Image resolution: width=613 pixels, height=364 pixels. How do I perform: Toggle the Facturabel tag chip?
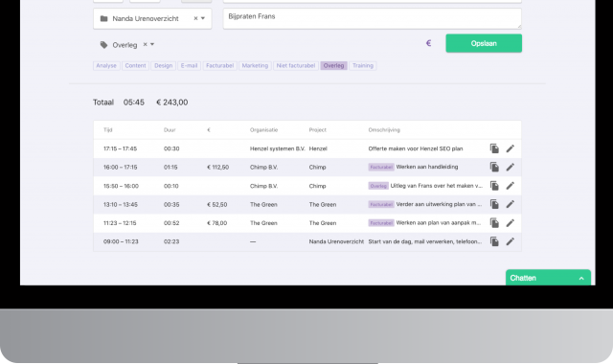(x=219, y=66)
